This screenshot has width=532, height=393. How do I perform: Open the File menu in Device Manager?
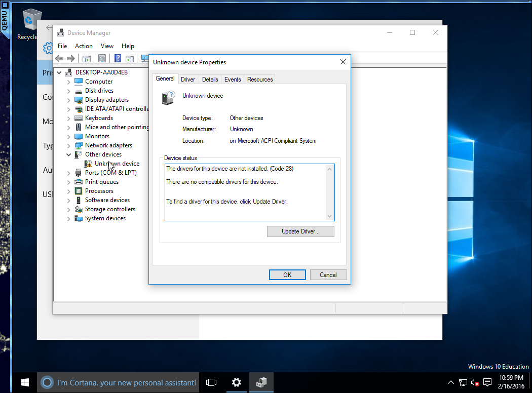[x=62, y=46]
